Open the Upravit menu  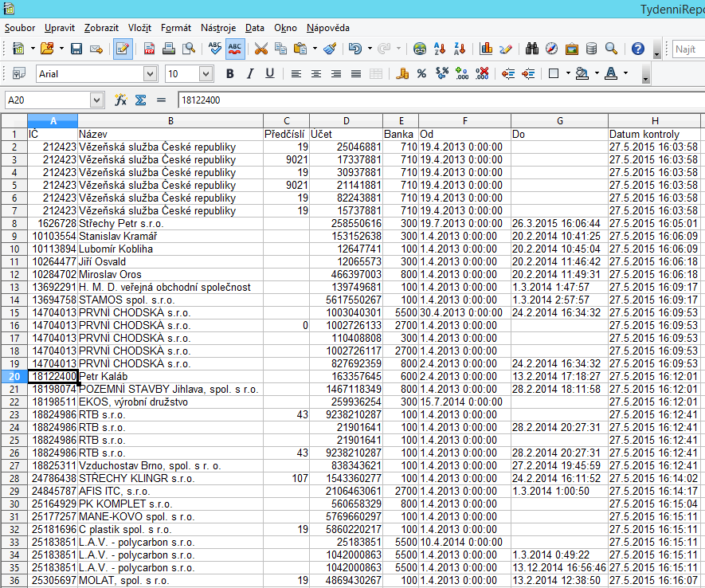point(60,28)
